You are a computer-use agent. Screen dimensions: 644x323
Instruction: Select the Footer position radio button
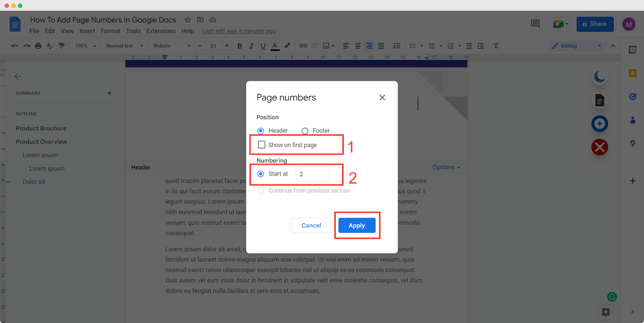point(305,131)
